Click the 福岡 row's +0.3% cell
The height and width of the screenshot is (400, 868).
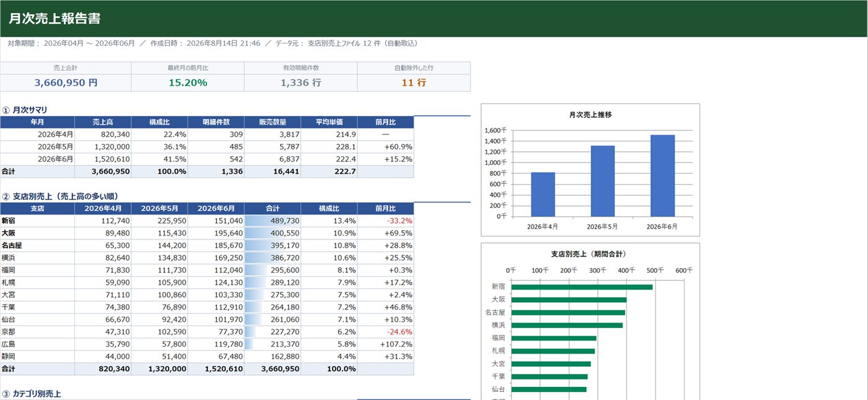click(386, 270)
